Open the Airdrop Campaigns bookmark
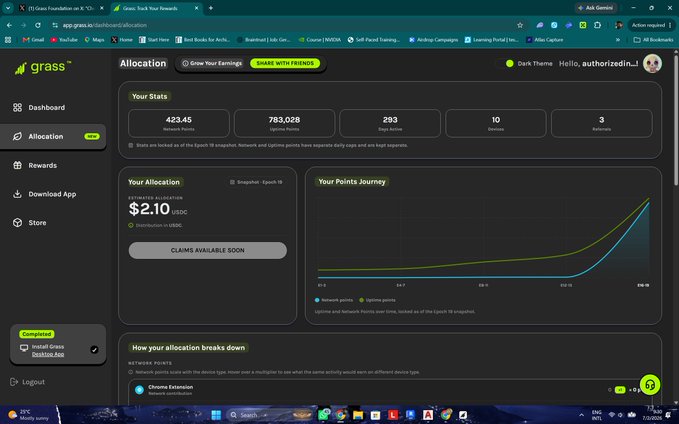 pos(433,40)
